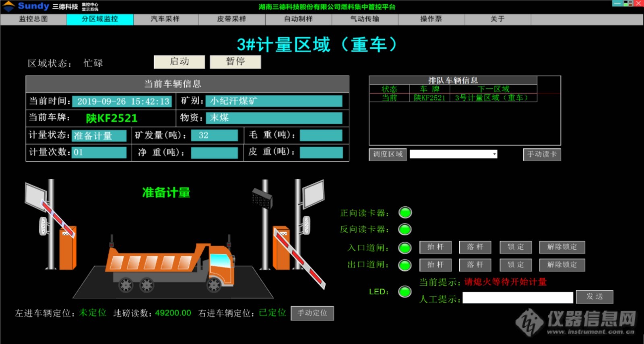
Task: Click the 手动定位 button
Action: 312,313
